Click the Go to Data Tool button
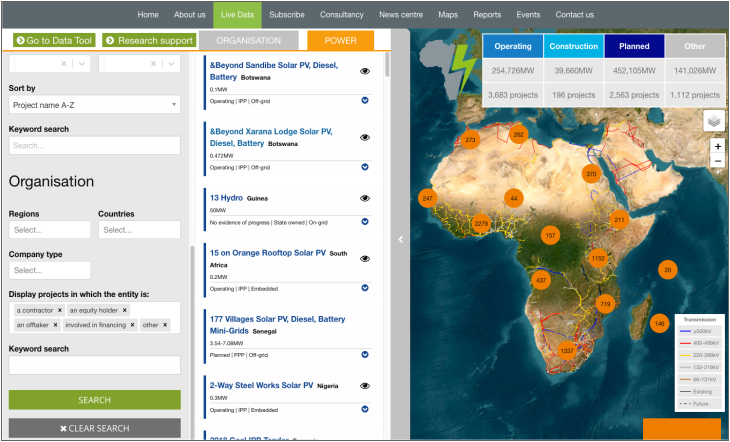The image size is (730, 442). pyautogui.click(x=54, y=41)
